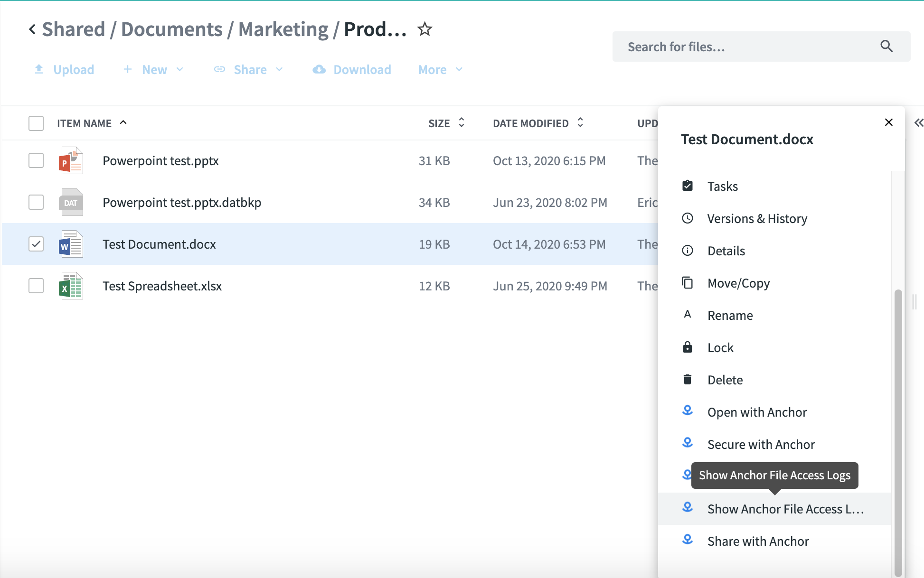Viewport: 924px width, 578px height.
Task: Check the Powerpoint test.pptx checkbox
Action: [36, 160]
